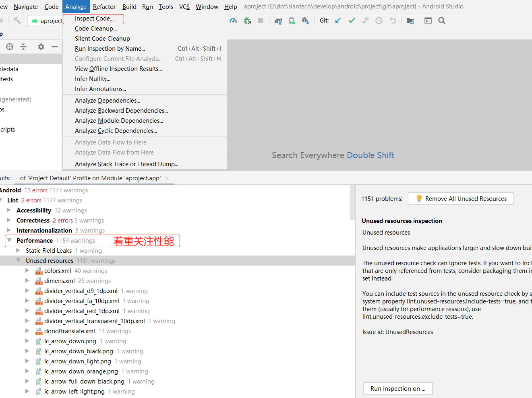Screen dimensions: 532x398
Task: Expand the divider_vertical_d9_1dp.xml row
Action: tap(27, 291)
